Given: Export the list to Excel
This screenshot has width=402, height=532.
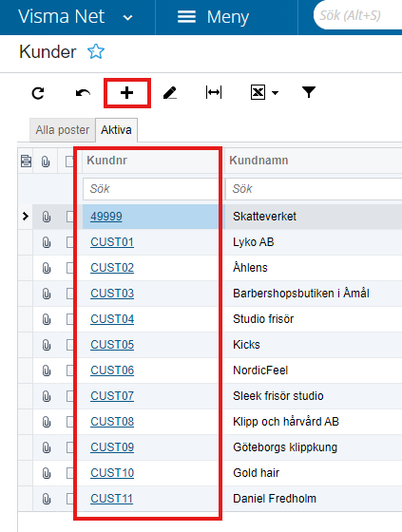Looking at the screenshot, I should point(258,92).
